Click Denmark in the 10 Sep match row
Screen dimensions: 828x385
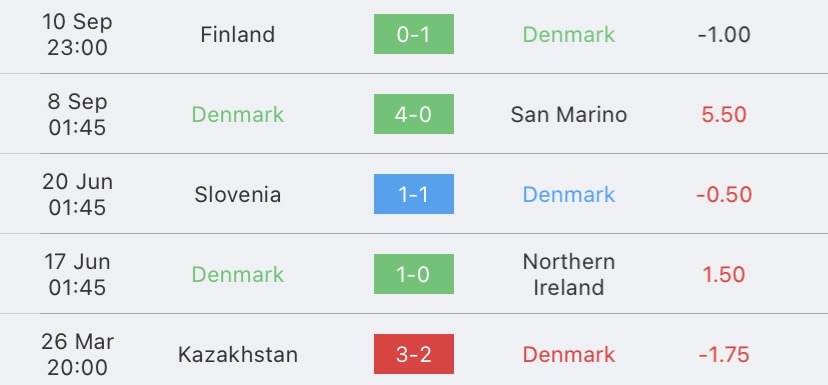569,35
